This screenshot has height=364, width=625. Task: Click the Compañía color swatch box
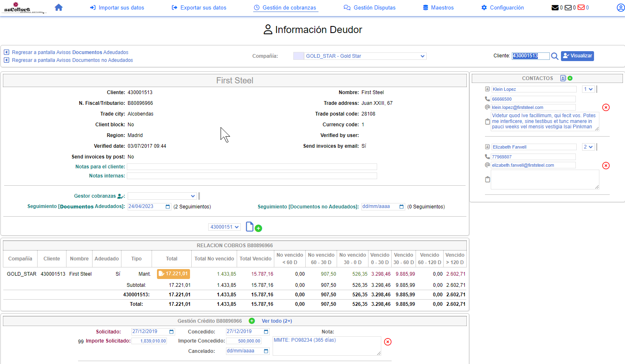(299, 56)
